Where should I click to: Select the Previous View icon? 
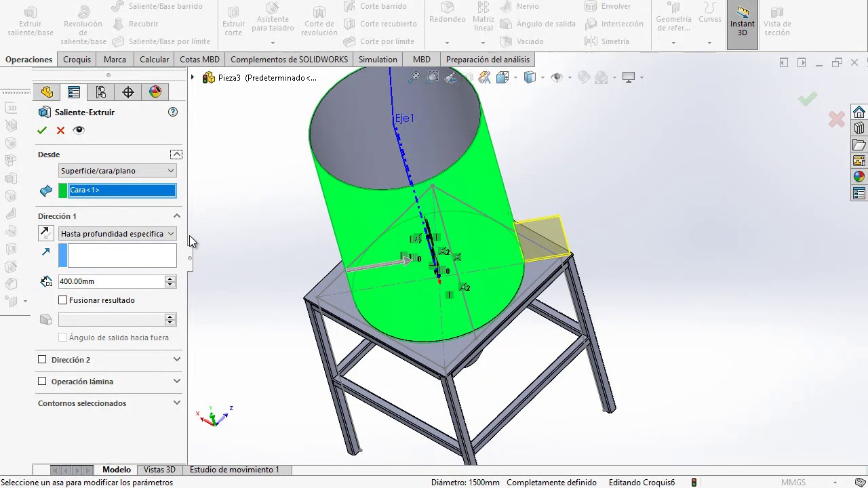(449, 77)
